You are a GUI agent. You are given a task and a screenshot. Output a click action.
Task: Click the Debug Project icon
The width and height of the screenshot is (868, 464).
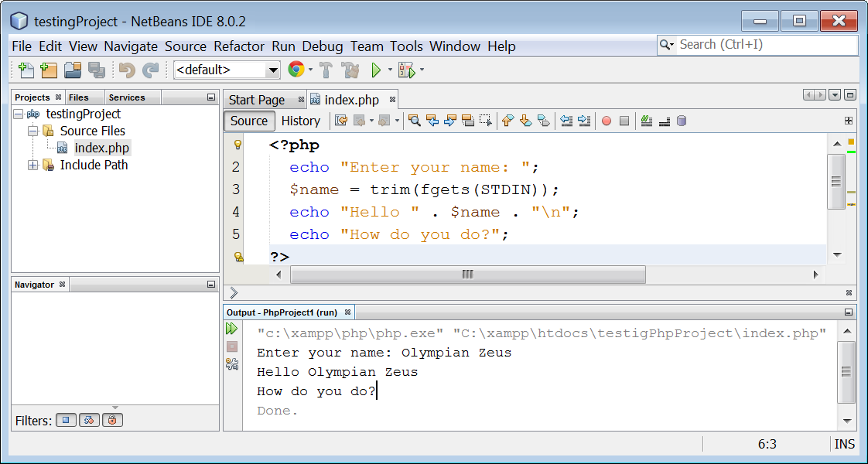(x=407, y=70)
